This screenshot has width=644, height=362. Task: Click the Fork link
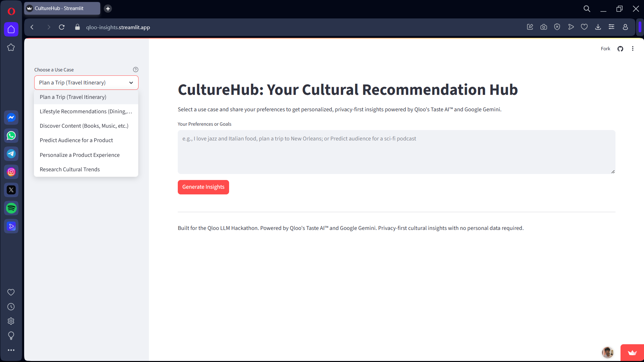(x=605, y=49)
